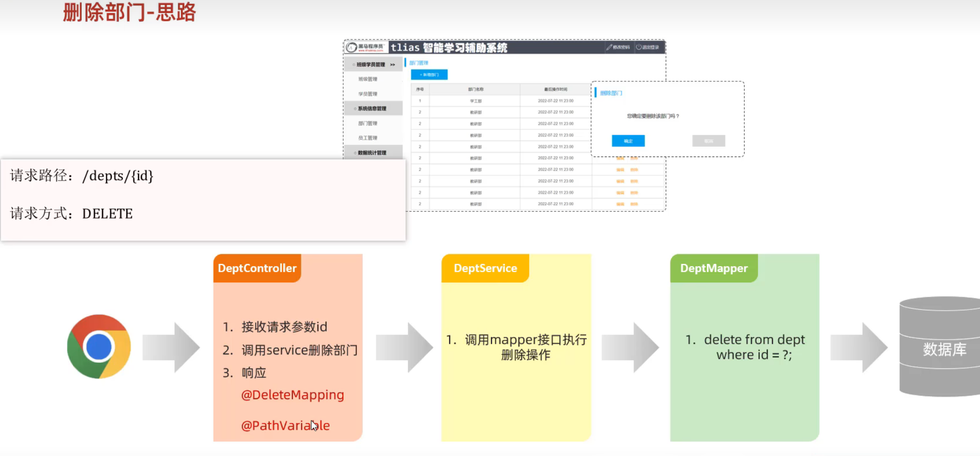980x456 pixels.
Task: Click the gray 数据库 database cylinder icon
Action: click(x=941, y=347)
